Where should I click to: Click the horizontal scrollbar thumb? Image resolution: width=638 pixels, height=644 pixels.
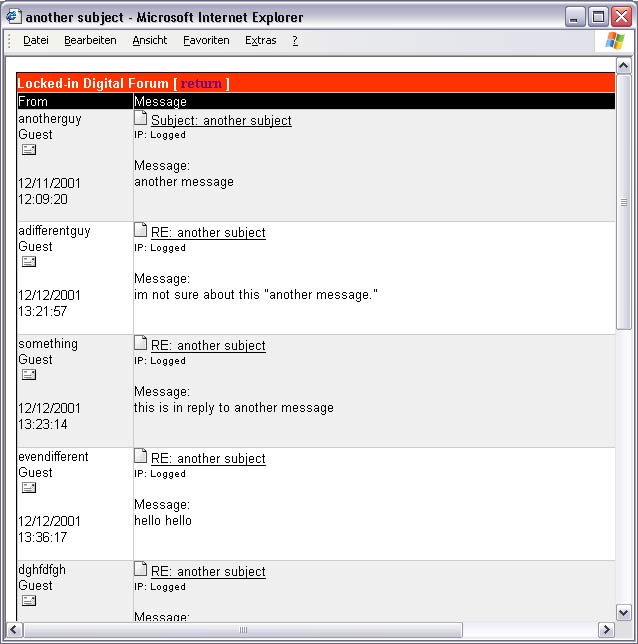point(243,630)
